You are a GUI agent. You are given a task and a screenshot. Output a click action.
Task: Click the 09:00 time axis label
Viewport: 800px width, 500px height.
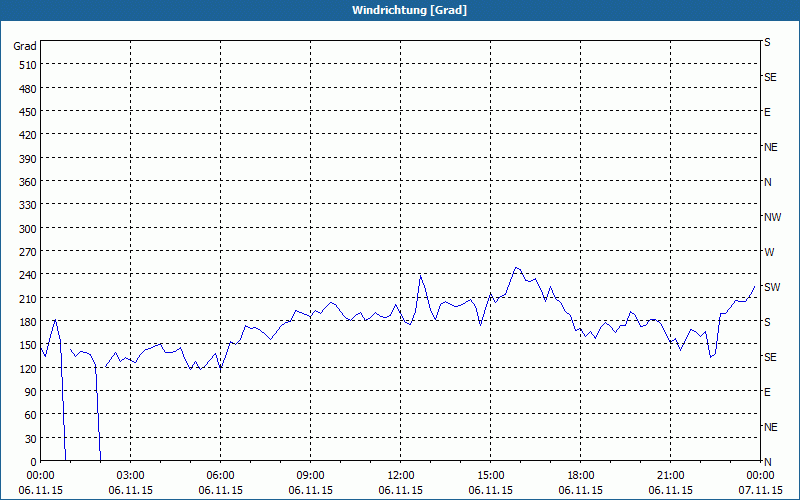310,476
